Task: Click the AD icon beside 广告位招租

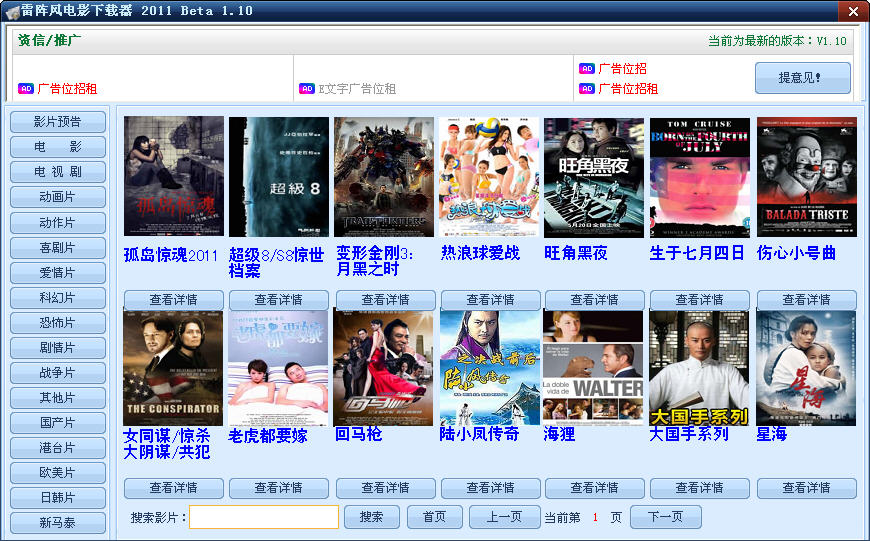Action: pos(26,89)
